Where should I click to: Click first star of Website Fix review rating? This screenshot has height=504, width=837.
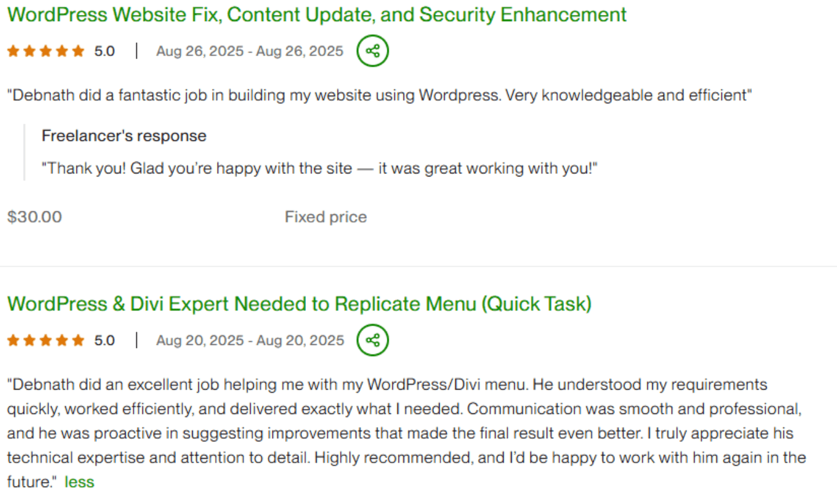pyautogui.click(x=13, y=52)
